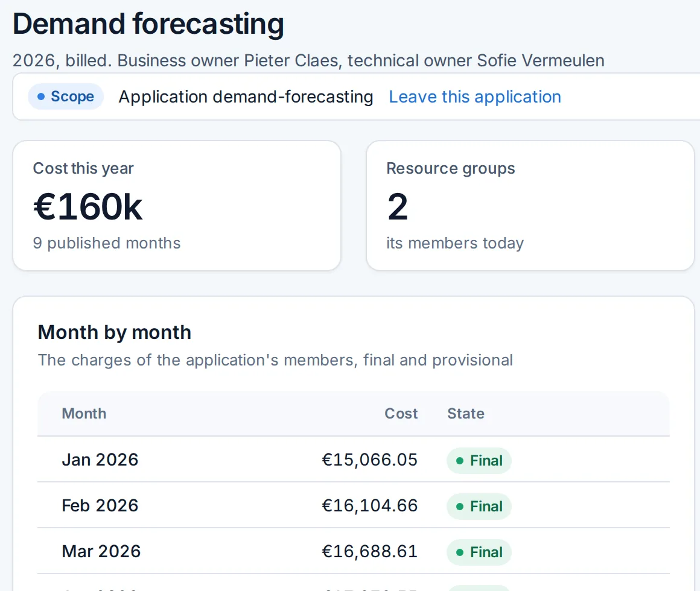
Task: Click the 'Month by month' section heading
Action: [x=114, y=332]
